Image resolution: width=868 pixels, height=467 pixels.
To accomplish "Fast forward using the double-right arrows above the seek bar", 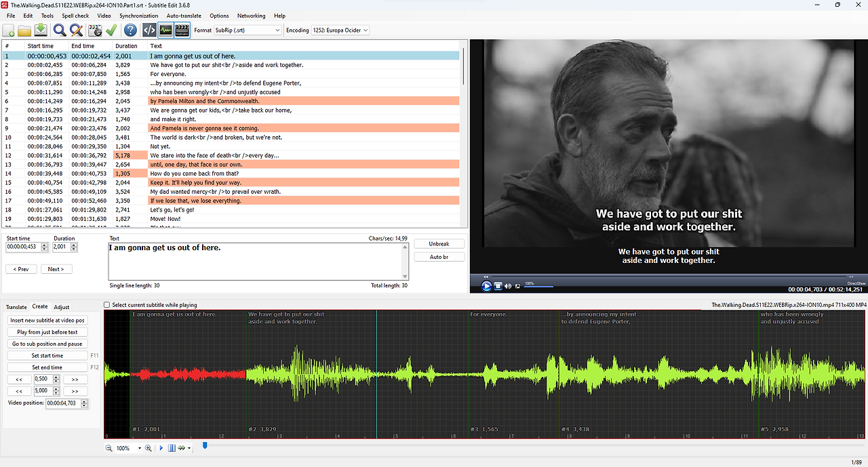I will tap(851, 277).
